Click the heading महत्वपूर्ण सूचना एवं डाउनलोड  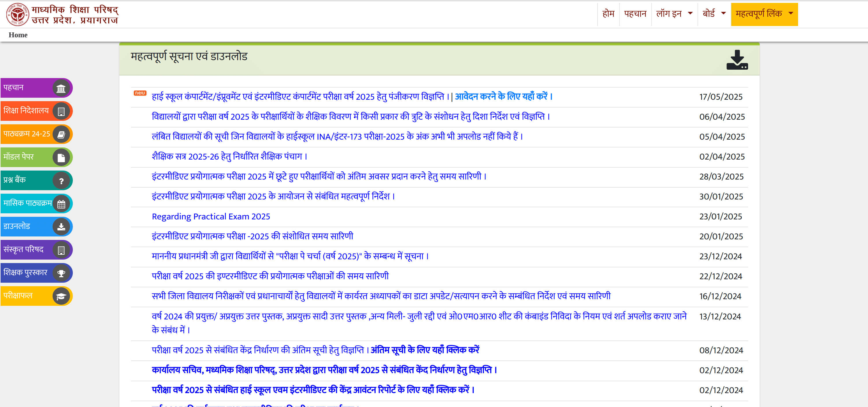click(x=189, y=56)
